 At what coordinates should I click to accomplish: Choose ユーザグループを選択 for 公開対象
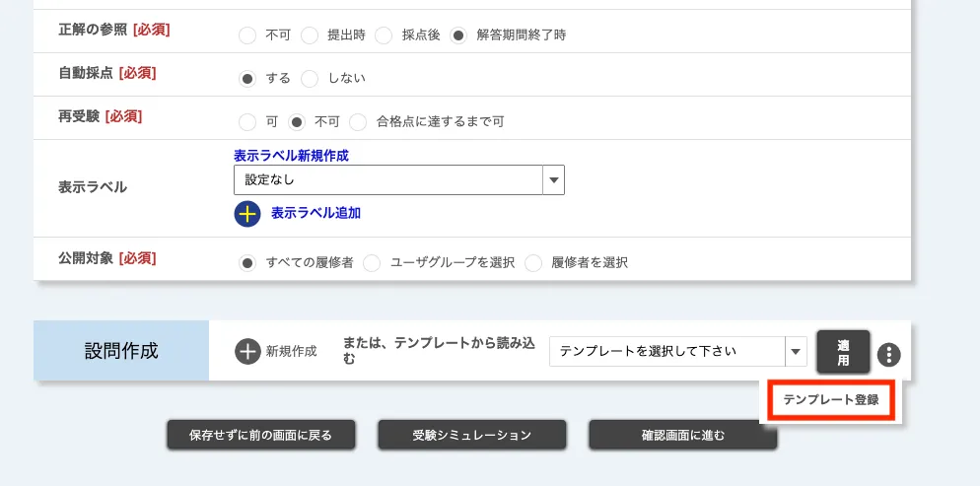coord(373,263)
